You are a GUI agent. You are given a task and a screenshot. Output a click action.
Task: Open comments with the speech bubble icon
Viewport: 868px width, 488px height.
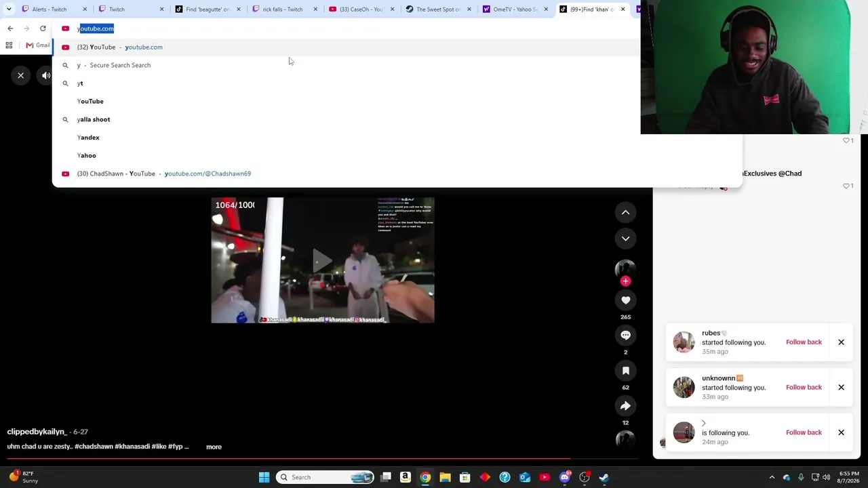[625, 335]
